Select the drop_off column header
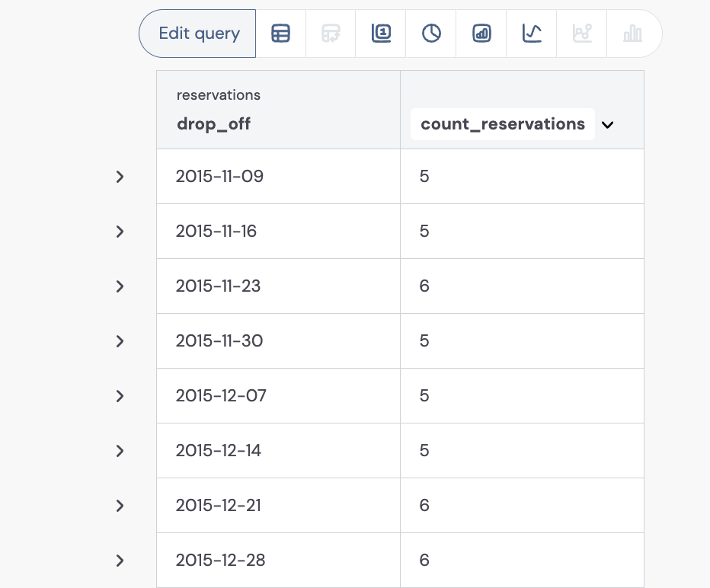 point(213,124)
